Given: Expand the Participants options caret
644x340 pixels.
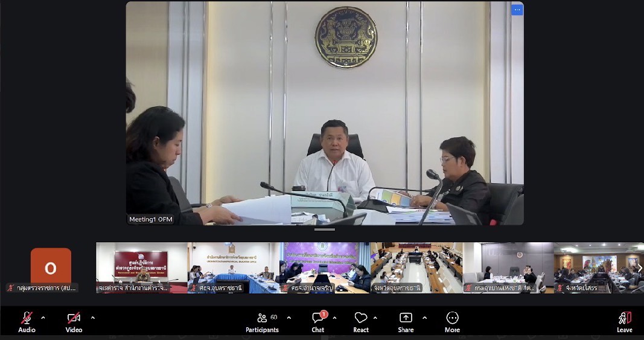Looking at the screenshot, I should pyautogui.click(x=289, y=317).
